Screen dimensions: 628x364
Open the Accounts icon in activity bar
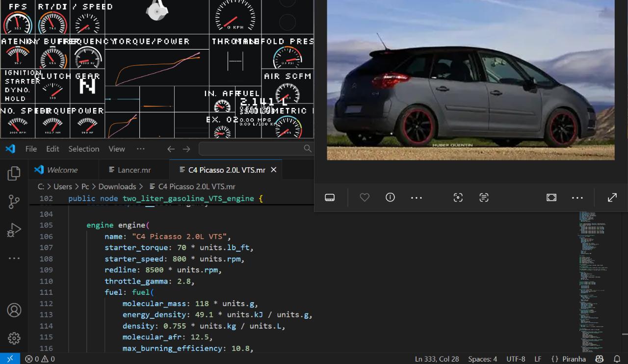(14, 310)
